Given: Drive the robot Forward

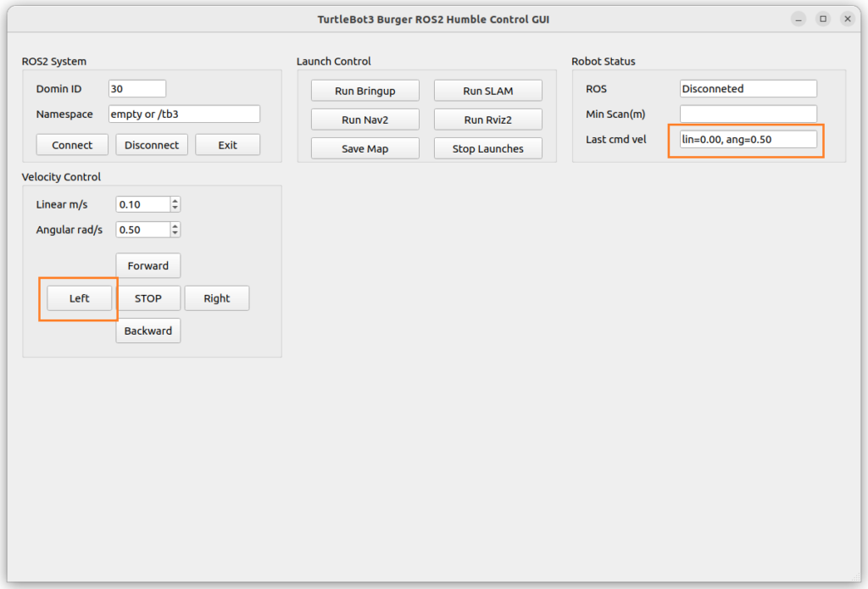Looking at the screenshot, I should tap(147, 266).
